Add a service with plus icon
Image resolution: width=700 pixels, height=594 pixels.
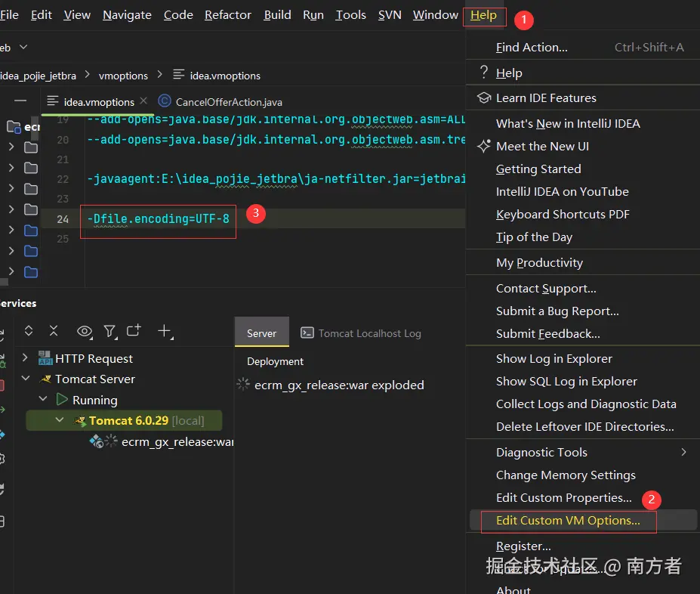pyautogui.click(x=165, y=332)
